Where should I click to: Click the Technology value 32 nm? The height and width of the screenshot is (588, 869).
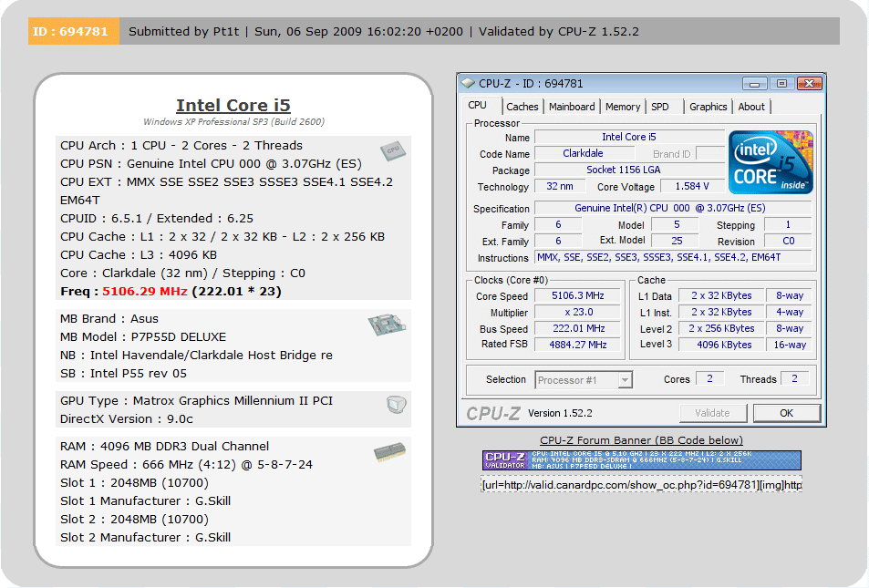(560, 186)
